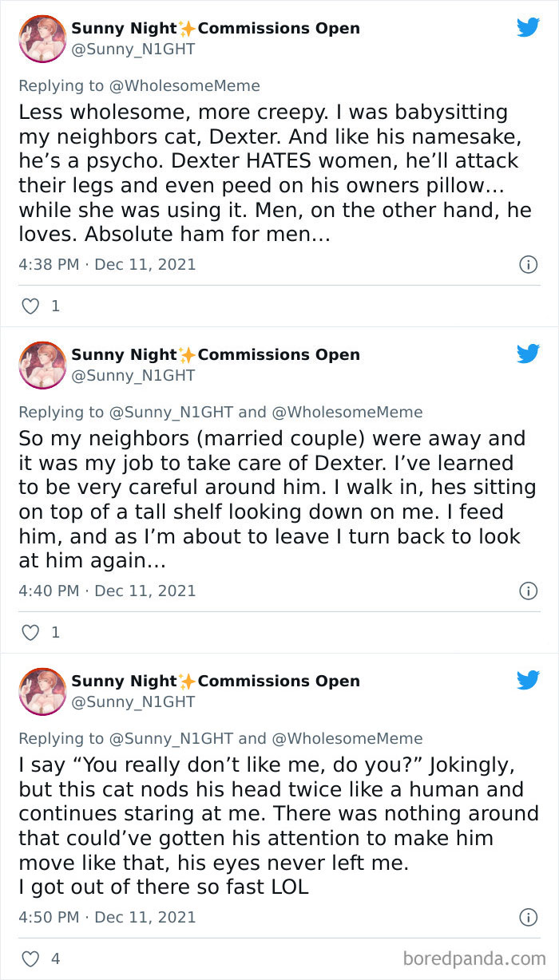The width and height of the screenshot is (559, 980).
Task: Click the Twitter bird icon on the first tweet
Action: click(528, 26)
